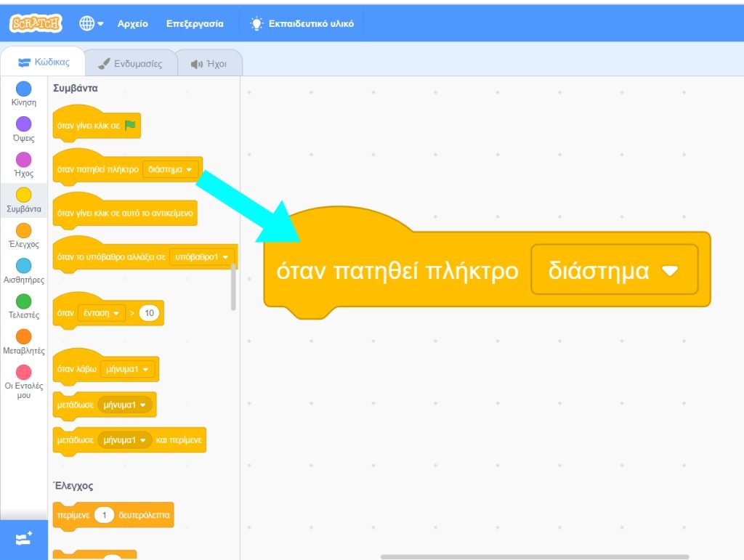Select the Έλεγχος orange category circle
The width and height of the screenshot is (744, 560).
click(24, 230)
